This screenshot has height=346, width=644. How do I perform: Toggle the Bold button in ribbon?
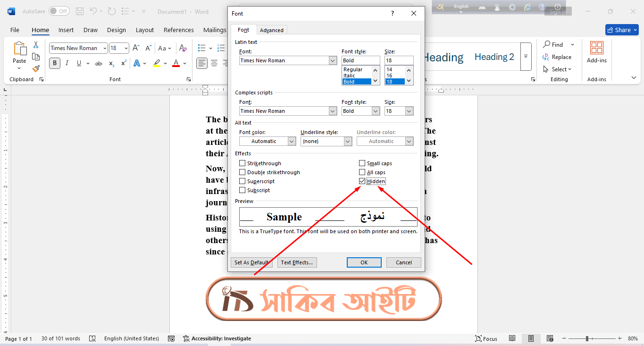pos(55,63)
